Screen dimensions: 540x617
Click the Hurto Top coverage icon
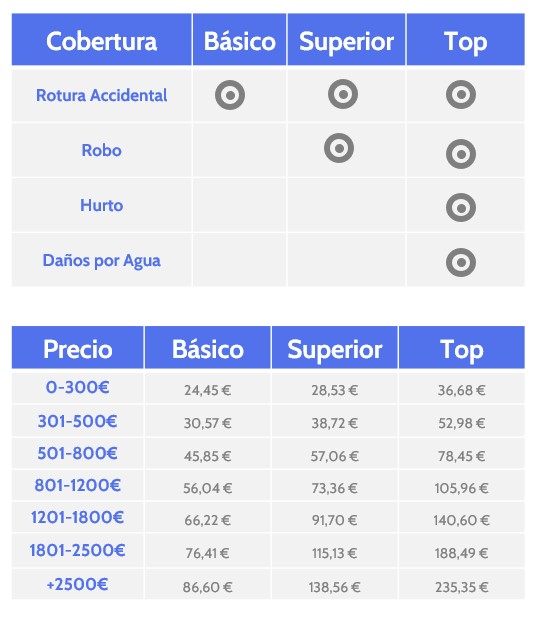click(461, 207)
